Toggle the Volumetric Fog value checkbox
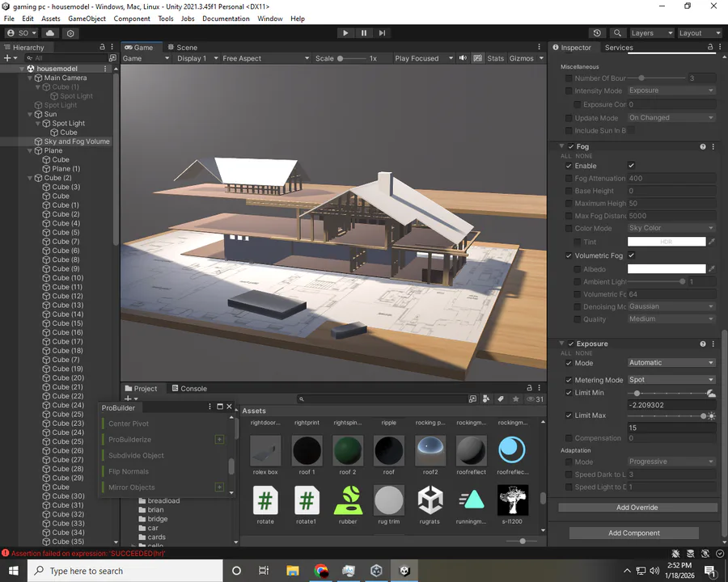The image size is (728, 582). tap(632, 255)
